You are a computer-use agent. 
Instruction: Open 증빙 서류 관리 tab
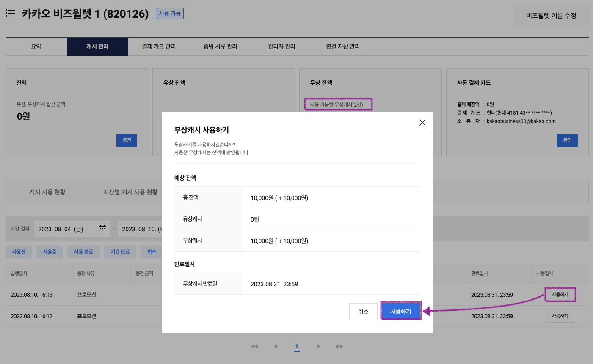(x=220, y=47)
